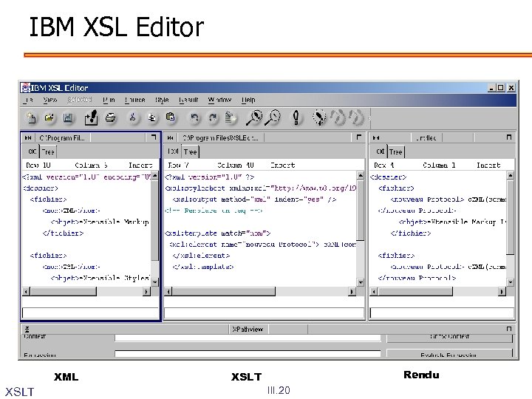This screenshot has width=532, height=399.
Task: Maximize the XPathview panel
Action: [508, 329]
